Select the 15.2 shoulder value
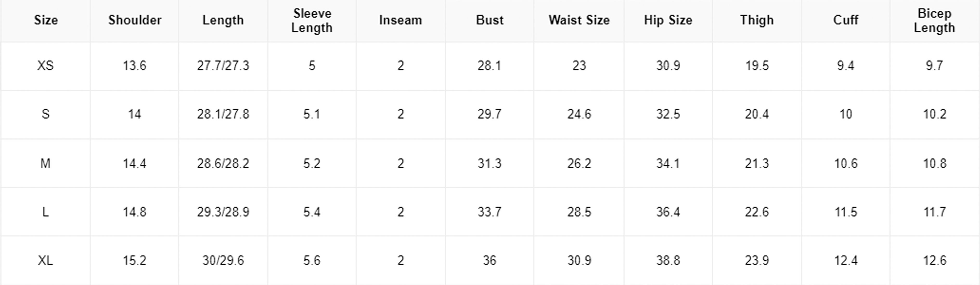980x285 pixels. [135, 261]
